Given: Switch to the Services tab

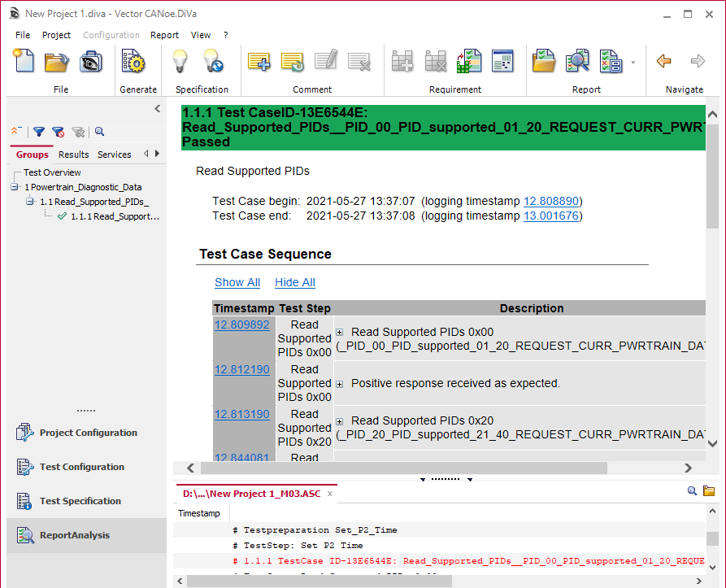Looking at the screenshot, I should coord(115,155).
